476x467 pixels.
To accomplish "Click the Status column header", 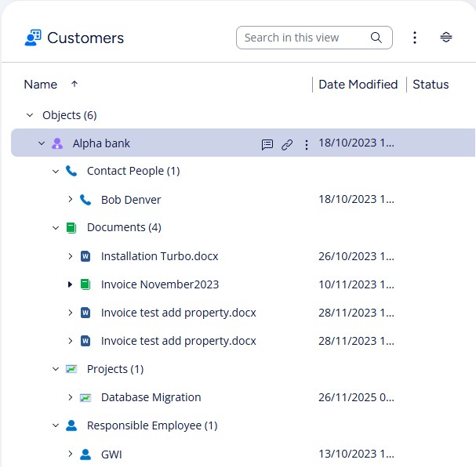I will pyautogui.click(x=431, y=85).
